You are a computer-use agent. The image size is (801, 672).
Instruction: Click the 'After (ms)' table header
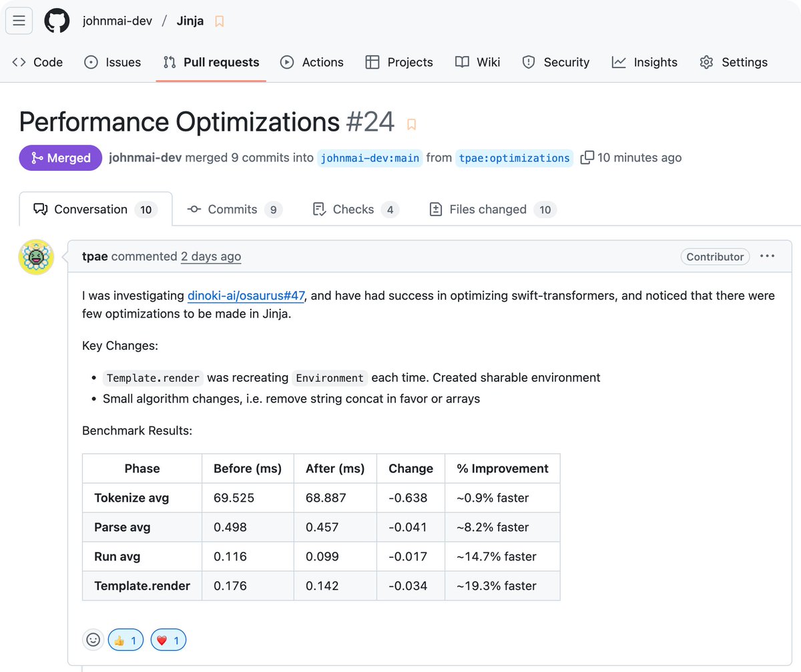(335, 468)
